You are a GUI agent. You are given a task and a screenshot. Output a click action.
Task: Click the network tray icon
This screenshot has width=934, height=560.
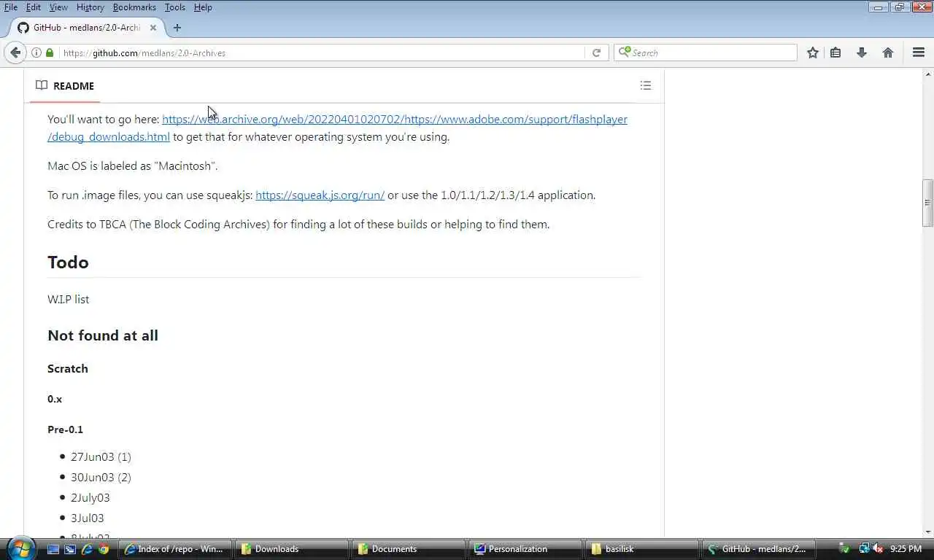(x=864, y=548)
